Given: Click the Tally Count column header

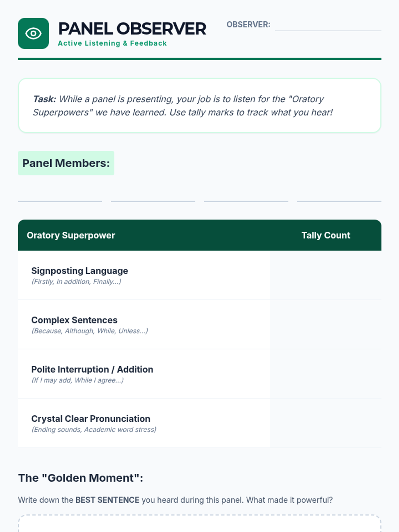Looking at the screenshot, I should (326, 235).
